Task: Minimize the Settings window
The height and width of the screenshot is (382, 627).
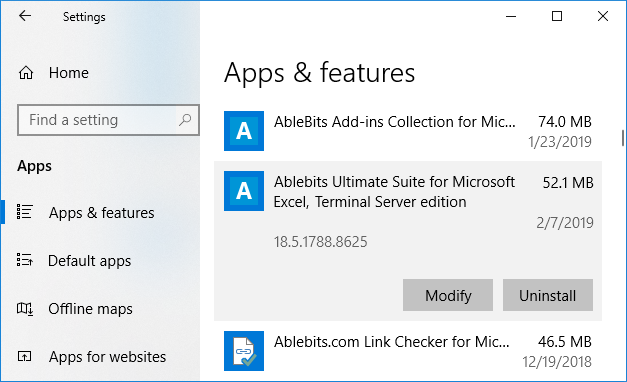Action: pos(511,16)
